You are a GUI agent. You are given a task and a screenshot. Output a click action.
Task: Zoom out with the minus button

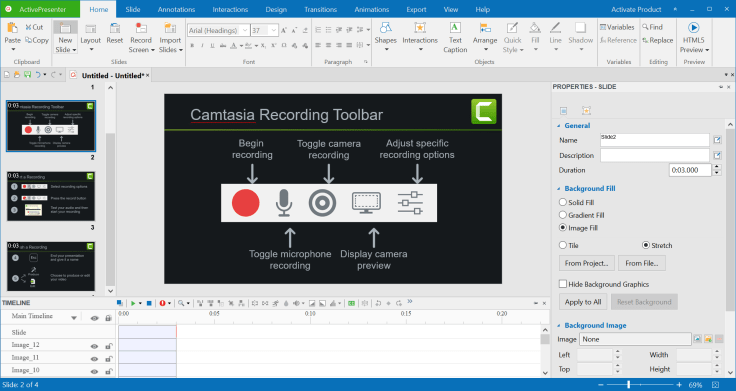(x=601, y=385)
